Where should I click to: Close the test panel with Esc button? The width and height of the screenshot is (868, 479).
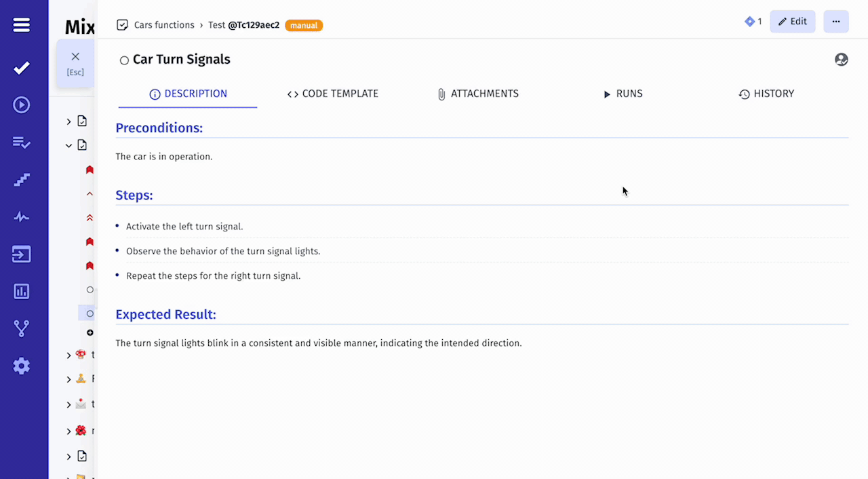(x=75, y=63)
